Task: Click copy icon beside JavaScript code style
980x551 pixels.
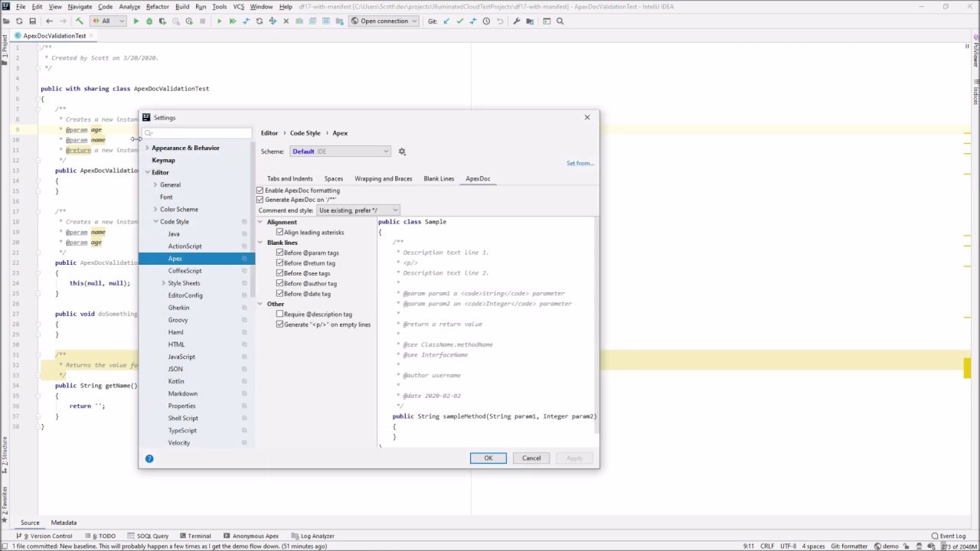Action: (244, 357)
